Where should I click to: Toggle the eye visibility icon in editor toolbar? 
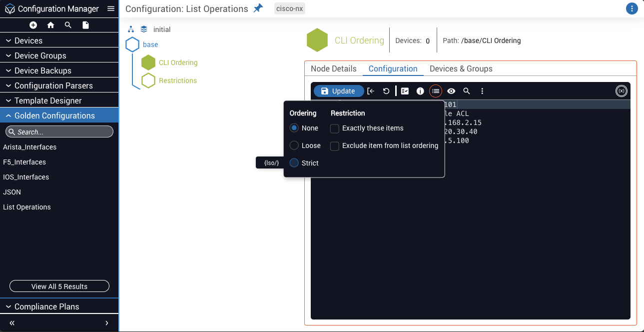tap(451, 91)
